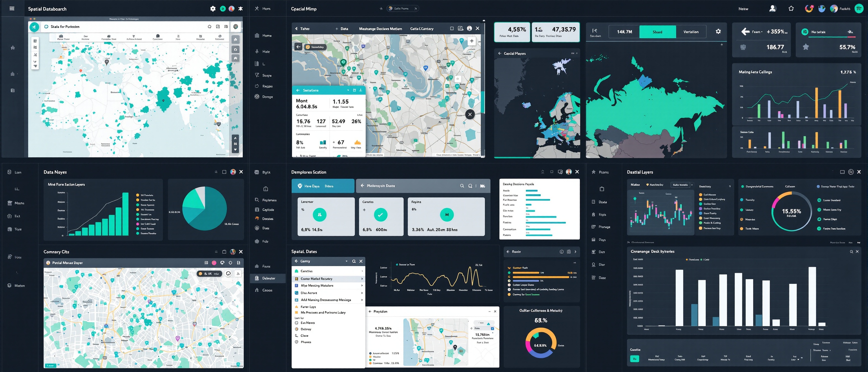This screenshot has height=372, width=868.
Task: Open the Gemy dropdown arrow
Action: pyautogui.click(x=346, y=261)
